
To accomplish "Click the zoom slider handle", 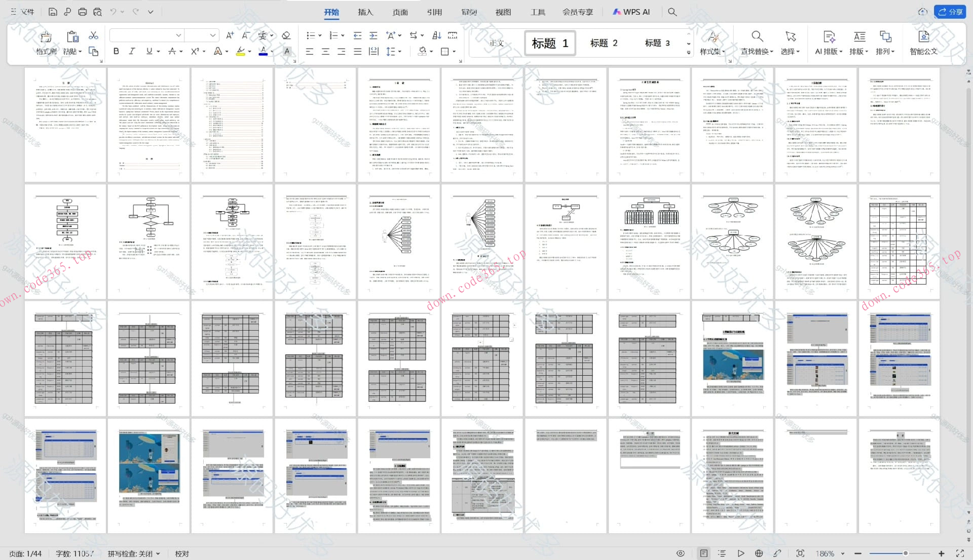I will pyautogui.click(x=905, y=553).
